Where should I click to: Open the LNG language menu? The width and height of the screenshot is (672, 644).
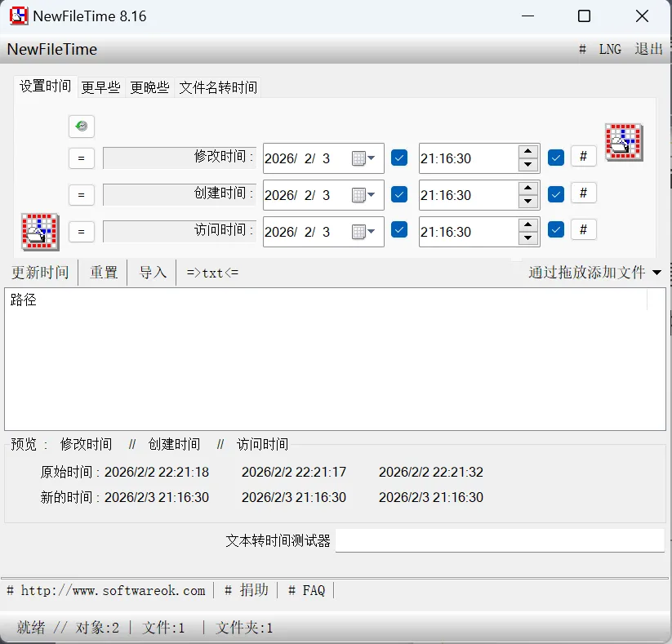(x=610, y=49)
